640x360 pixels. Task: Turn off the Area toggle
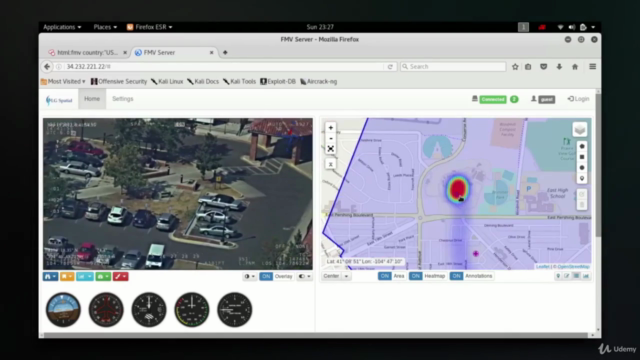(384, 276)
